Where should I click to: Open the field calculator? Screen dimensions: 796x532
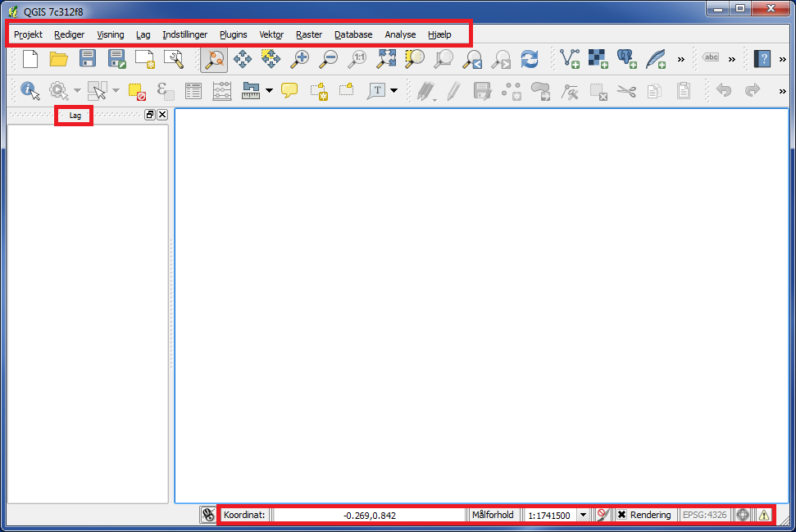pyautogui.click(x=222, y=91)
